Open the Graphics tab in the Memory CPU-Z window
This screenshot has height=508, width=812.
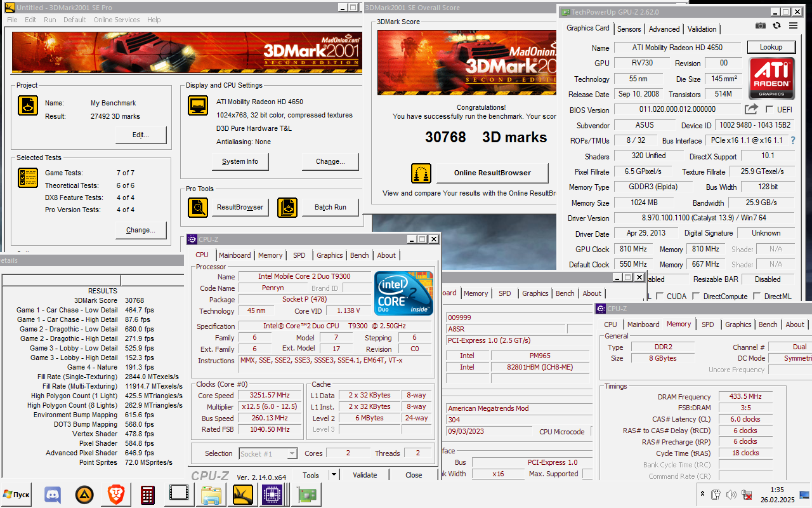click(738, 324)
